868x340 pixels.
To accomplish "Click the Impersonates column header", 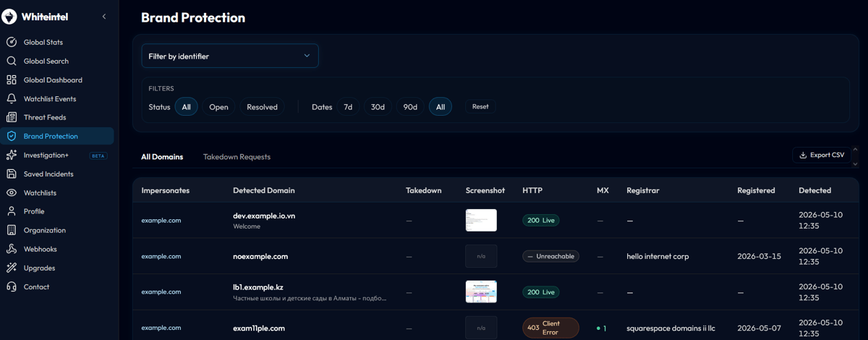I will (x=166, y=190).
